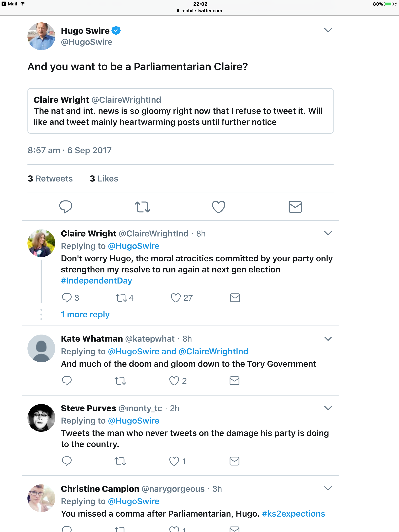Show the '1 more reply' thread
Screen dimensions: 399x532
pos(85,314)
